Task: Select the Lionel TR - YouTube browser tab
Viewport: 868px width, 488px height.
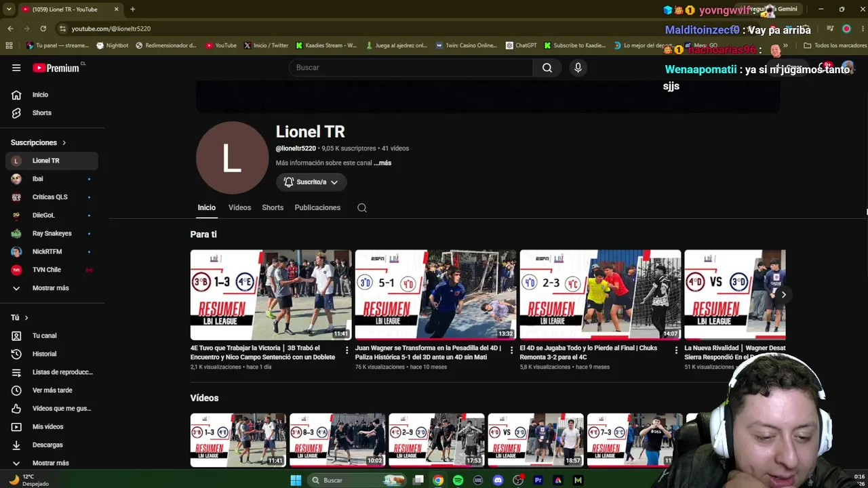Action: tap(70, 9)
